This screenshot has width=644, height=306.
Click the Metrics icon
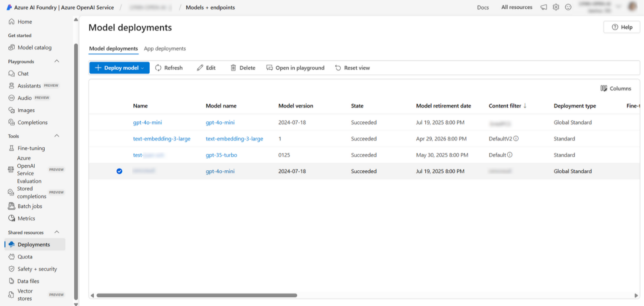coord(12,218)
